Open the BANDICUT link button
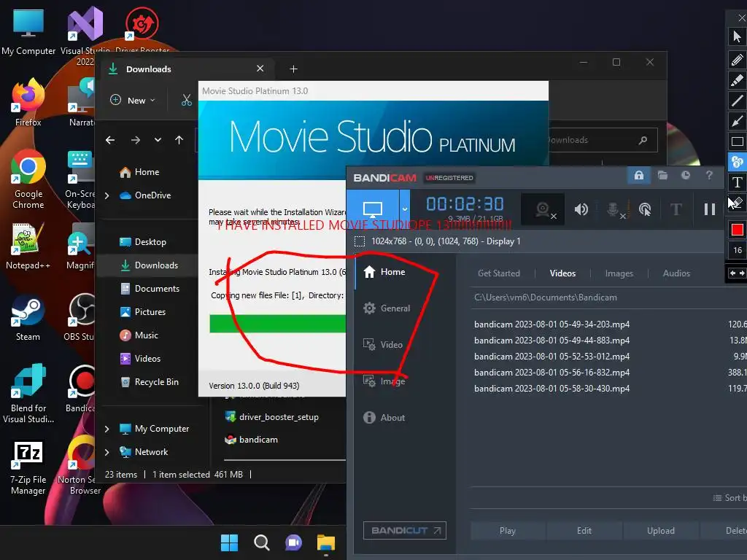The height and width of the screenshot is (560, 747). [404, 531]
